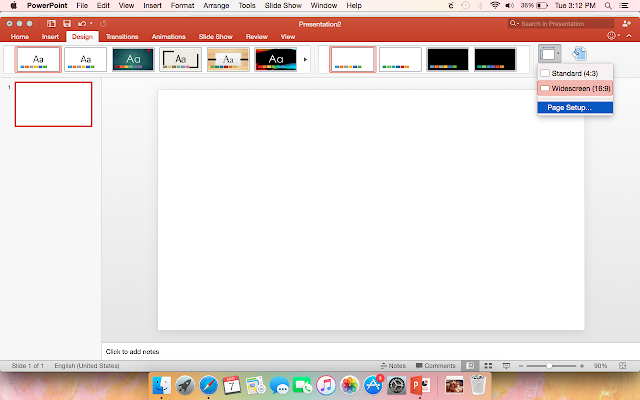Screen dimensions: 640x400
Task: Click the Format Background icon
Action: pyautogui.click(x=579, y=53)
